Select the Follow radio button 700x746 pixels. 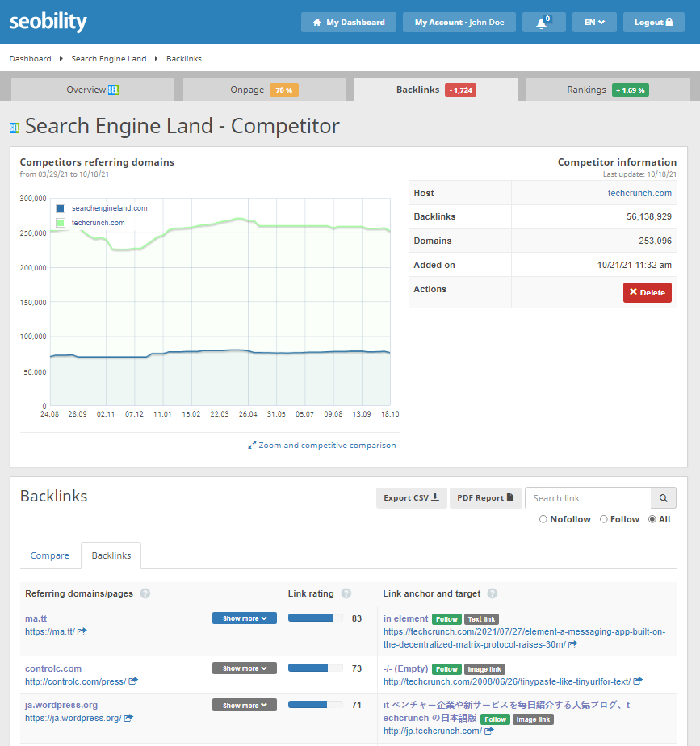click(603, 519)
